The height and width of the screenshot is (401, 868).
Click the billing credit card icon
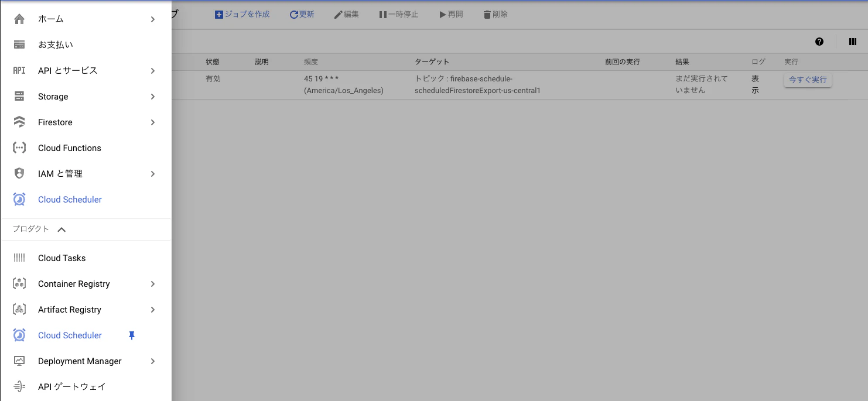[19, 45]
